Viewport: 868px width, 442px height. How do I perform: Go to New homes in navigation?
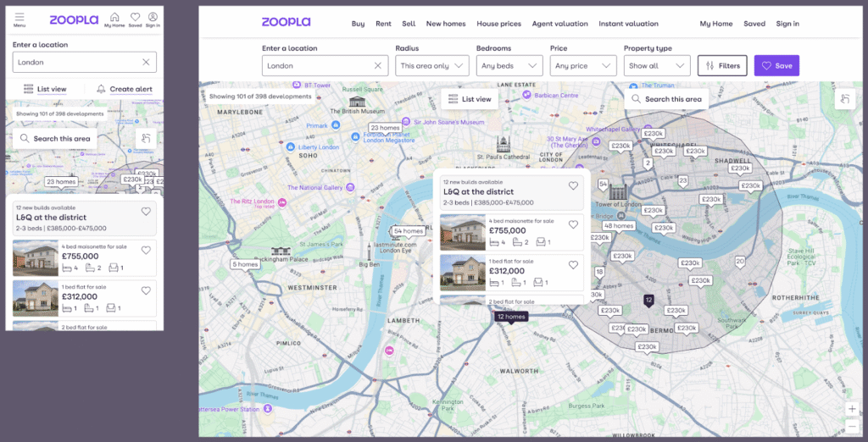pyautogui.click(x=446, y=24)
